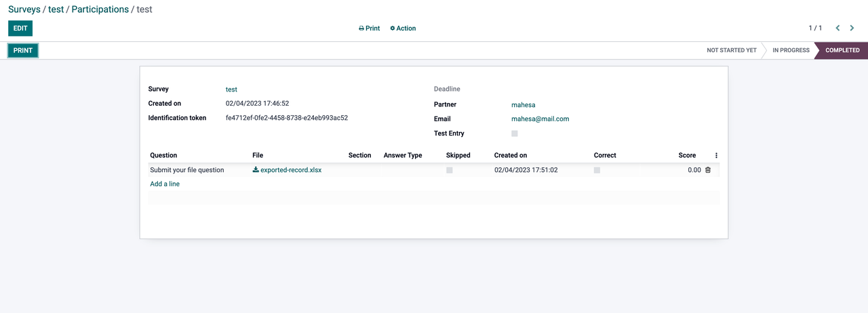Add a line to the answers table
The image size is (868, 313).
165,184
